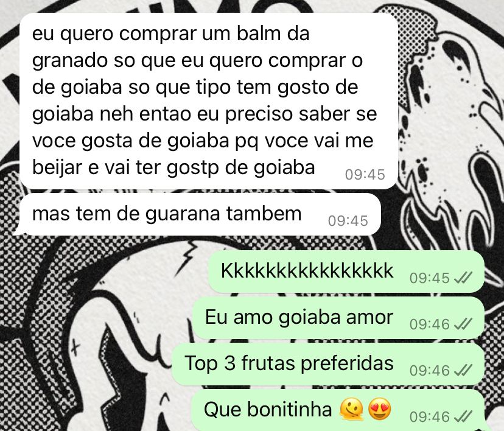504x431 pixels.
Task: Select the Top 3 frutas preferidas message
Action: pos(328,364)
